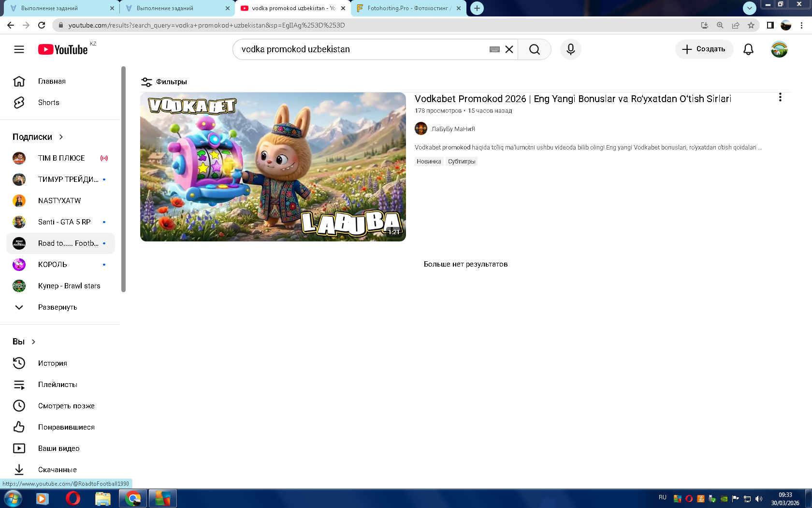Expand Подписки section chevron
This screenshot has width=812, height=508.
coord(61,137)
